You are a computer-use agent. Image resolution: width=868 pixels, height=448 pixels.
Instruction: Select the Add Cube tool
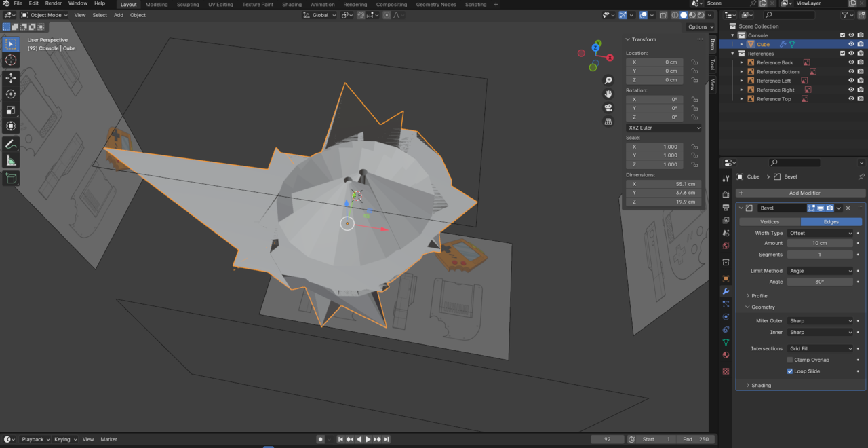coord(11,179)
